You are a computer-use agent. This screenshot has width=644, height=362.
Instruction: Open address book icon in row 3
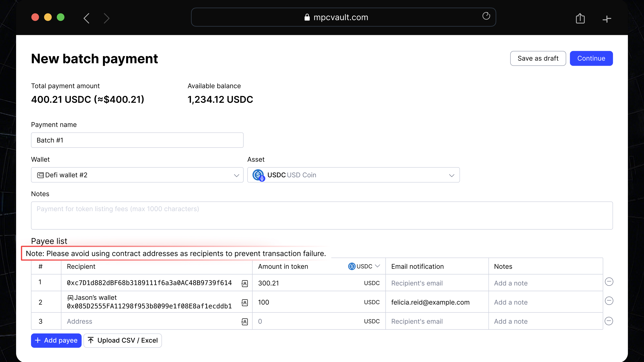pos(245,322)
